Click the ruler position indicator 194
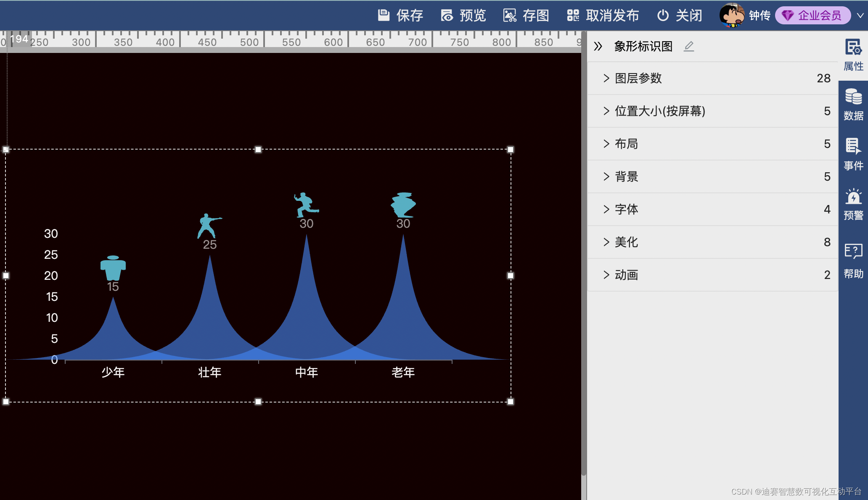The height and width of the screenshot is (500, 868). pyautogui.click(x=19, y=39)
